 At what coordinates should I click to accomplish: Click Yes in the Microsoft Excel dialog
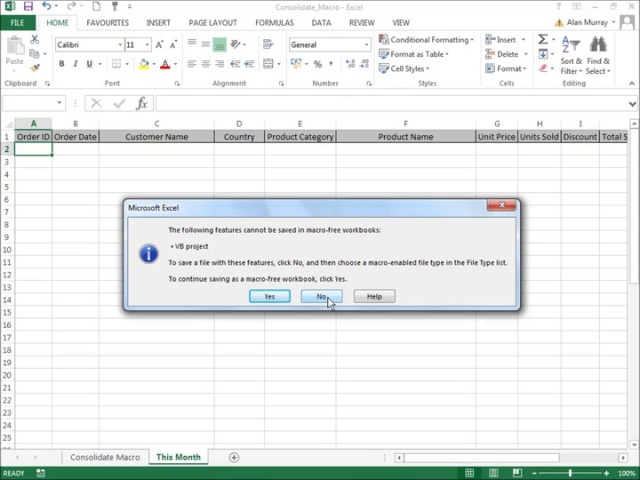270,296
